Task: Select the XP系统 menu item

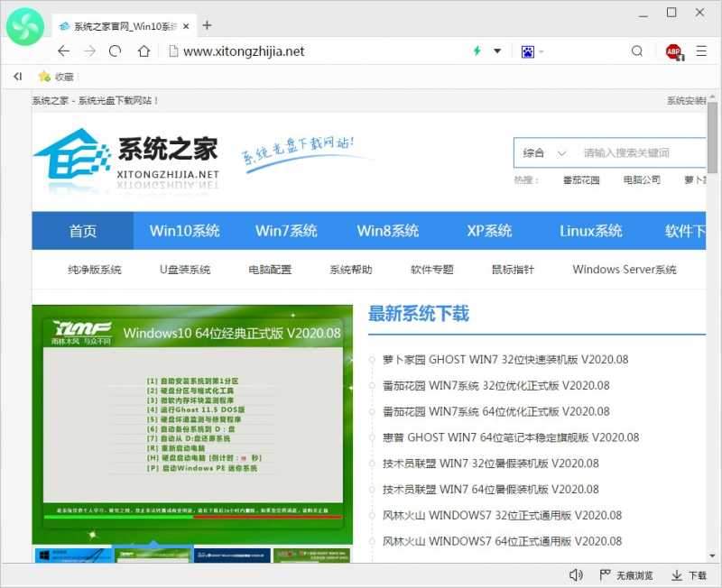Action: [x=488, y=231]
